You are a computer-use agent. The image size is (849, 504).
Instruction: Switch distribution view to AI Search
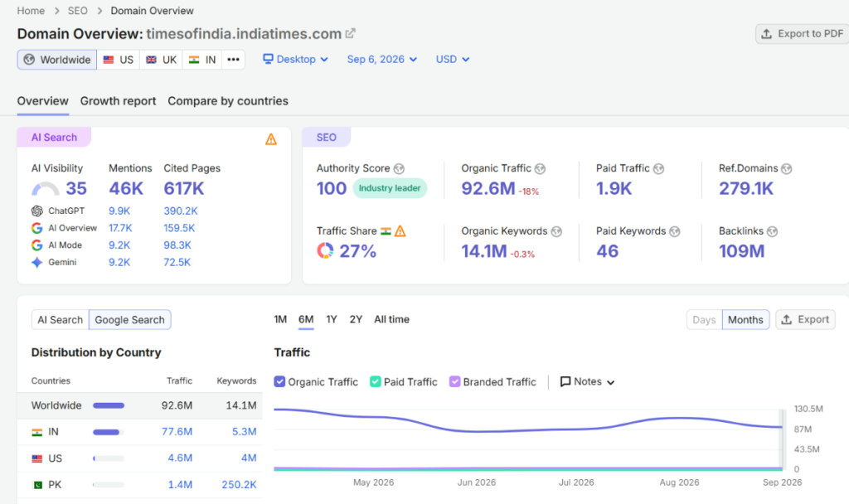click(60, 320)
